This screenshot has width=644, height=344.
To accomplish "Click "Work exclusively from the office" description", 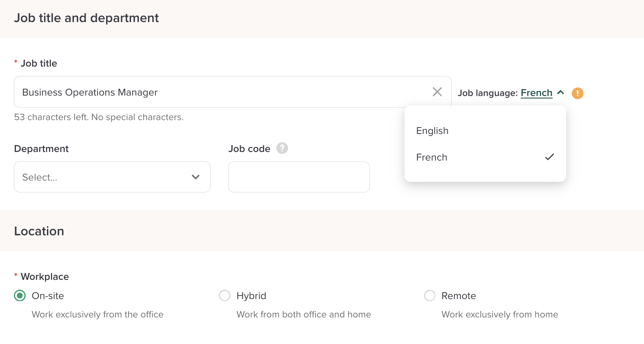I will (98, 315).
